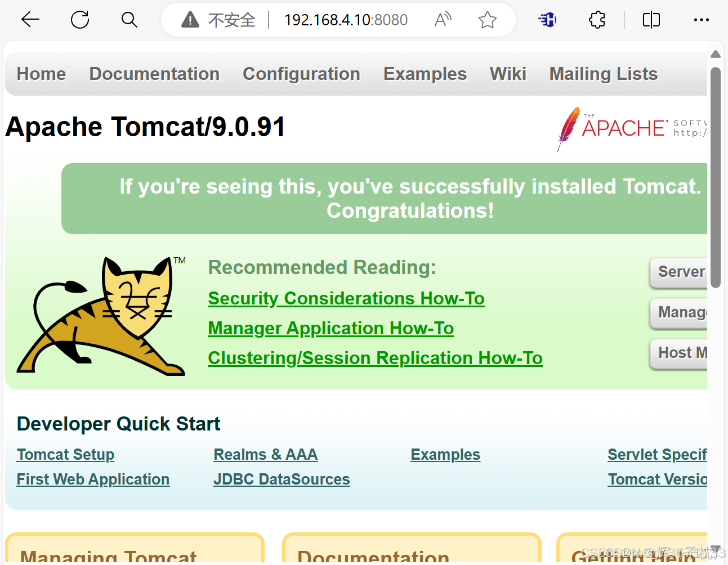The width and height of the screenshot is (728, 565).
Task: Open Security Considerations How-To link
Action: [x=346, y=298]
